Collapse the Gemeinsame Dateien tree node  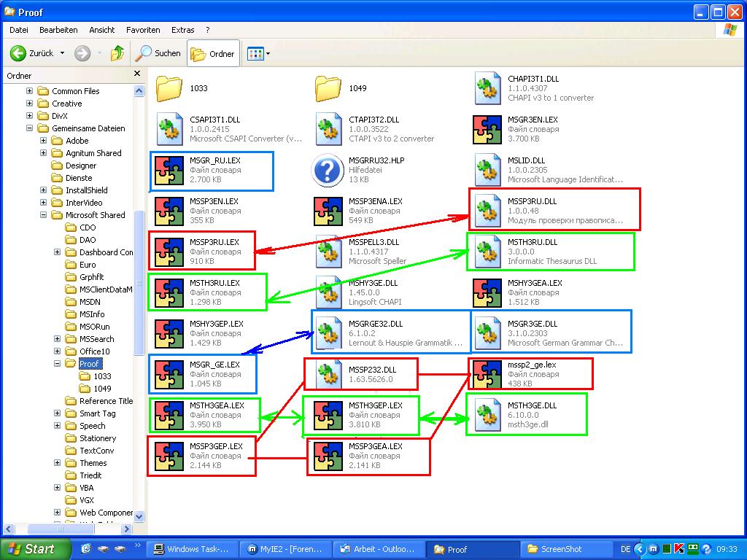29,128
